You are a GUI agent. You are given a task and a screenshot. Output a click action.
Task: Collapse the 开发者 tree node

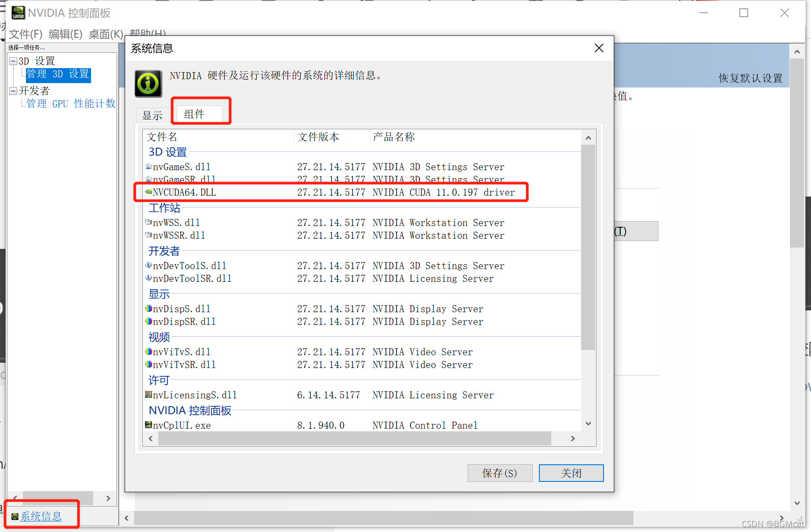(x=13, y=91)
